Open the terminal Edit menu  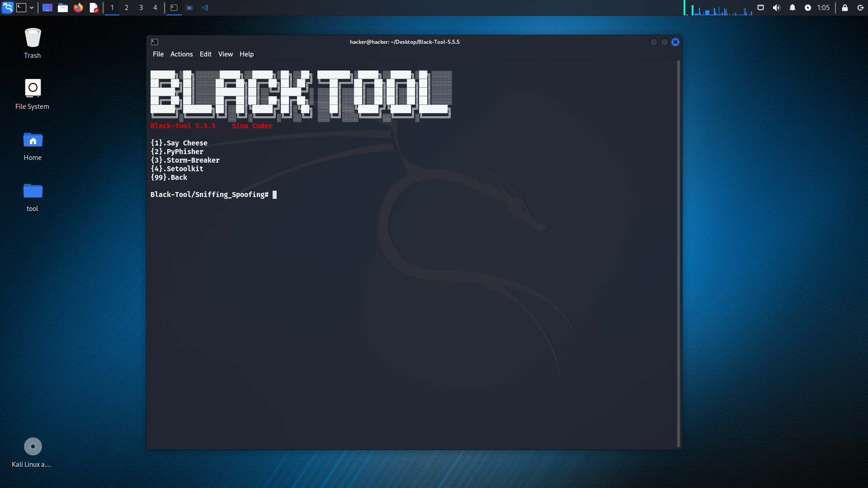pyautogui.click(x=206, y=54)
